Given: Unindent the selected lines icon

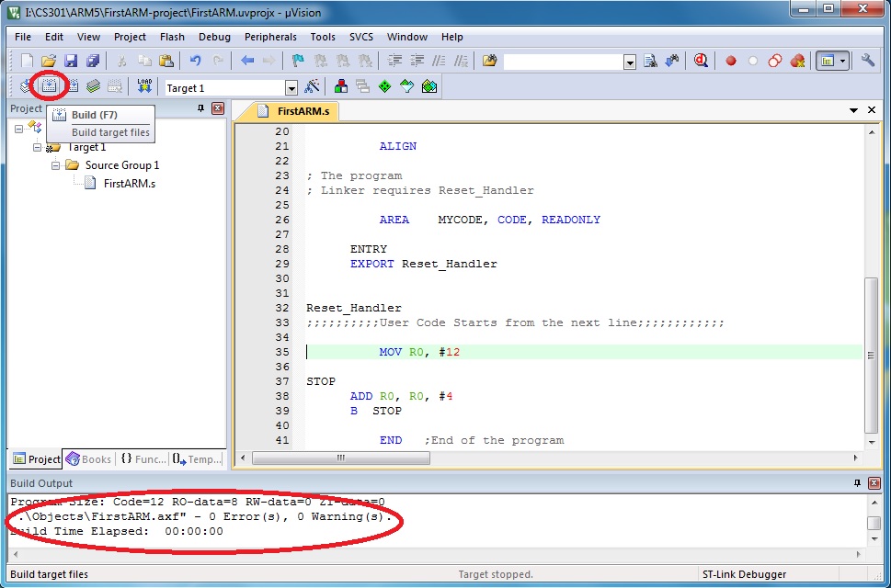Looking at the screenshot, I should click(417, 61).
